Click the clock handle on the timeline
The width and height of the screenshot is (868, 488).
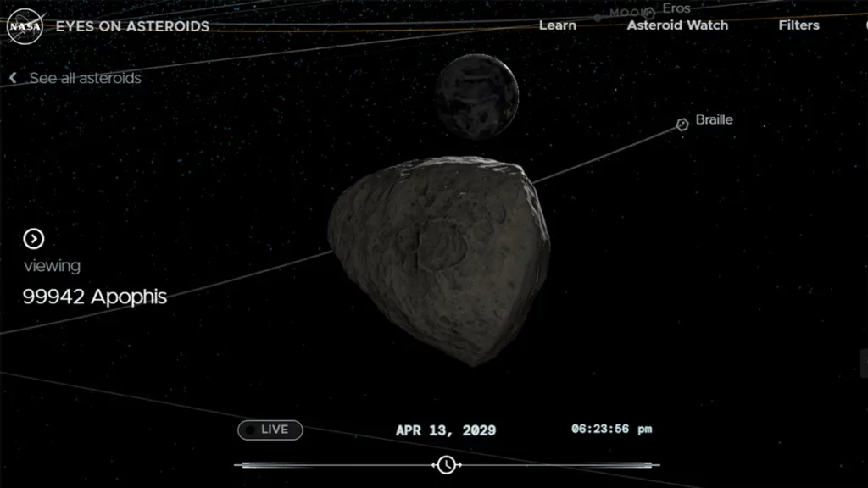tap(446, 464)
